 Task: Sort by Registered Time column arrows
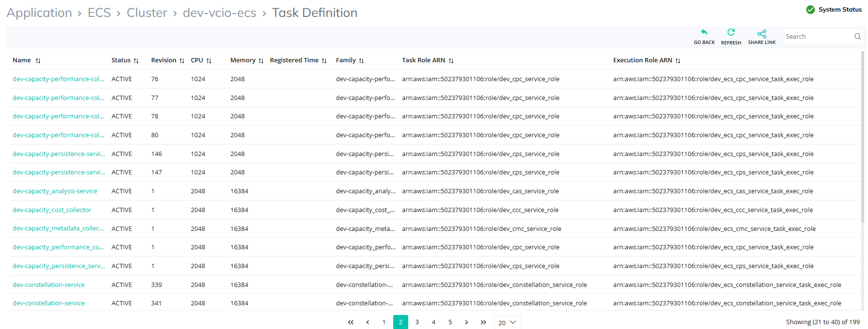click(324, 61)
